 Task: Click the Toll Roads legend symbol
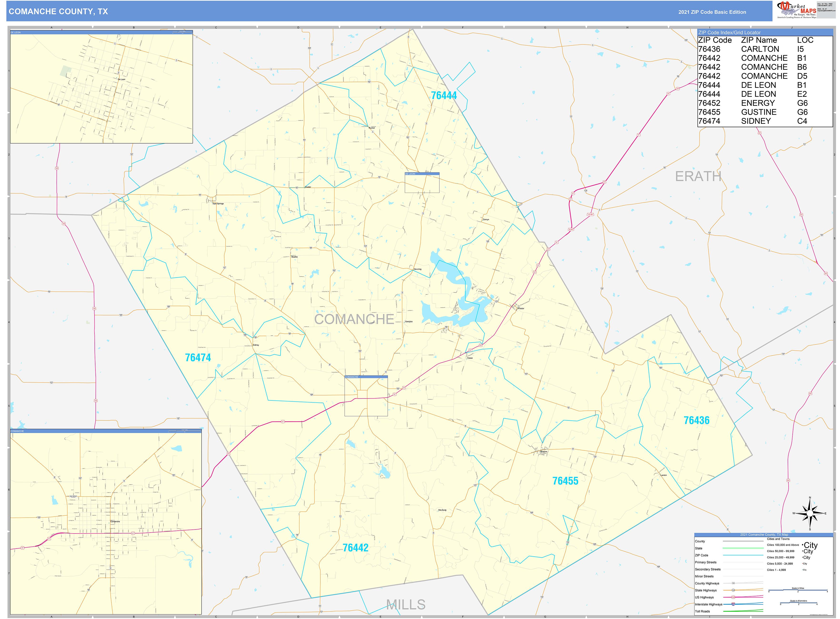pos(744,611)
